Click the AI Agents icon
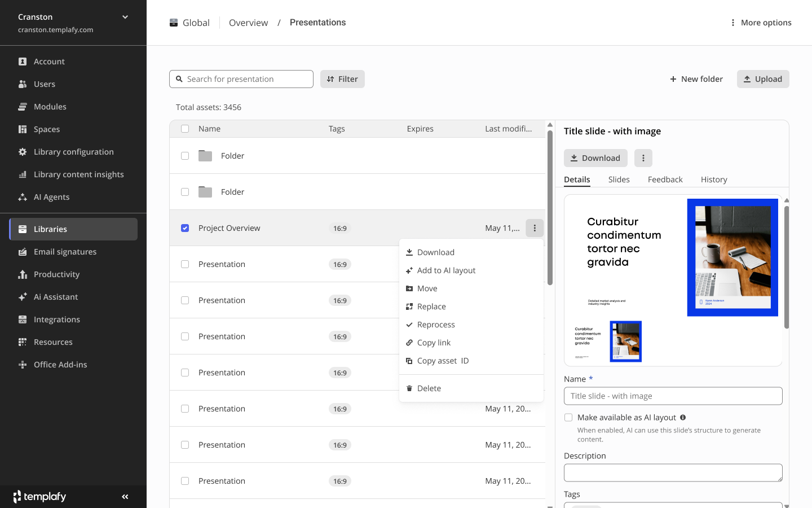Image resolution: width=812 pixels, height=508 pixels. (x=23, y=197)
